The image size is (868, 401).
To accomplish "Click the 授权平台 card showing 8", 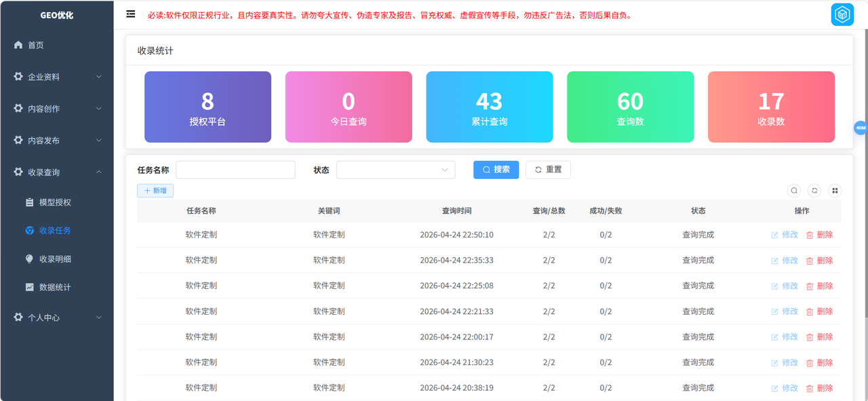I will [x=208, y=107].
